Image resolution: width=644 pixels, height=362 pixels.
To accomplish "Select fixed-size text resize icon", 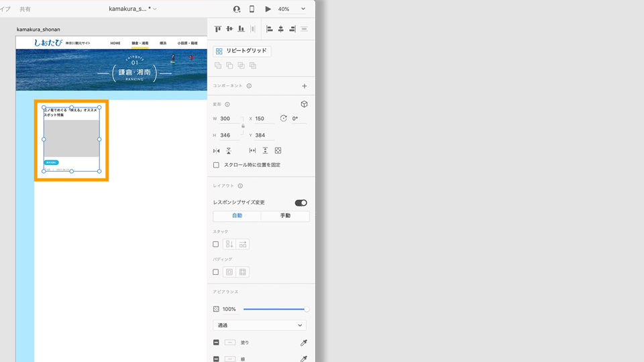I will [x=278, y=151].
